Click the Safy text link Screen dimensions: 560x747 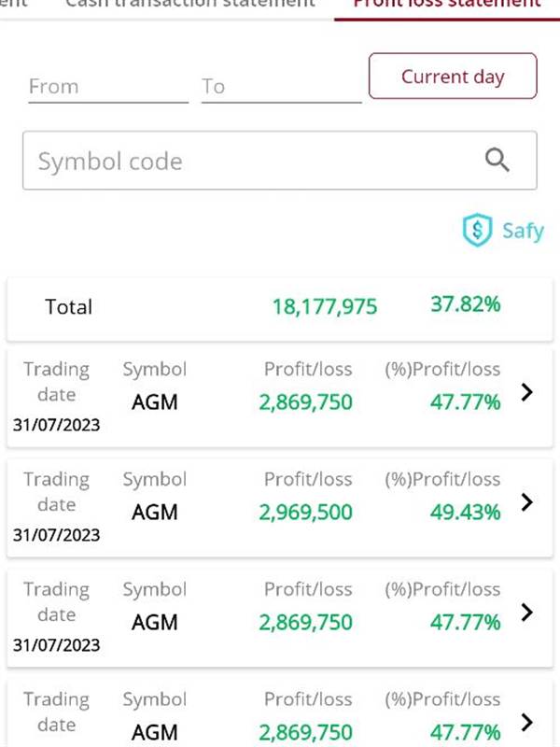(523, 231)
